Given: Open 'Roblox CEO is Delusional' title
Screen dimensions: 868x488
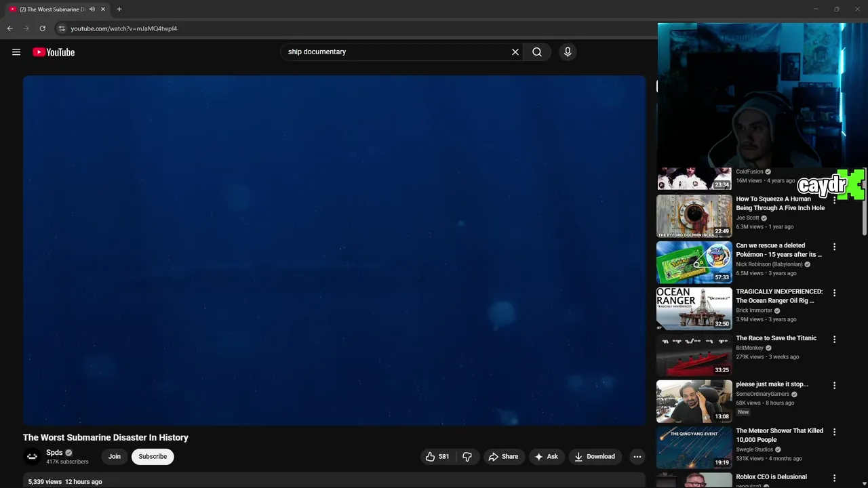Looking at the screenshot, I should click(x=772, y=477).
